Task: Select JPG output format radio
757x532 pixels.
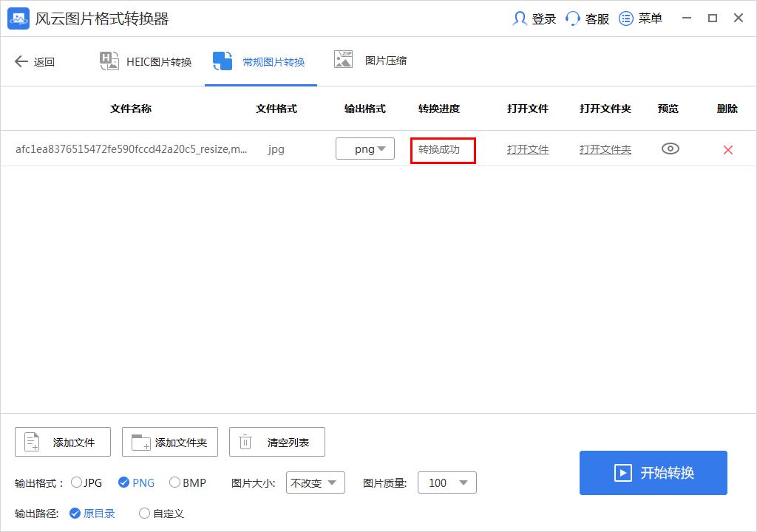Action: [76, 482]
